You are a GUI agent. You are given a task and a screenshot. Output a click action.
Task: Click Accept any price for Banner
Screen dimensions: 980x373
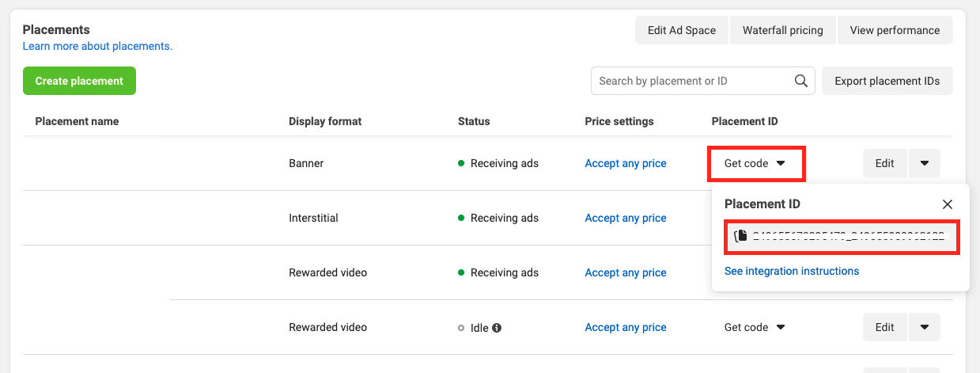[626, 164]
